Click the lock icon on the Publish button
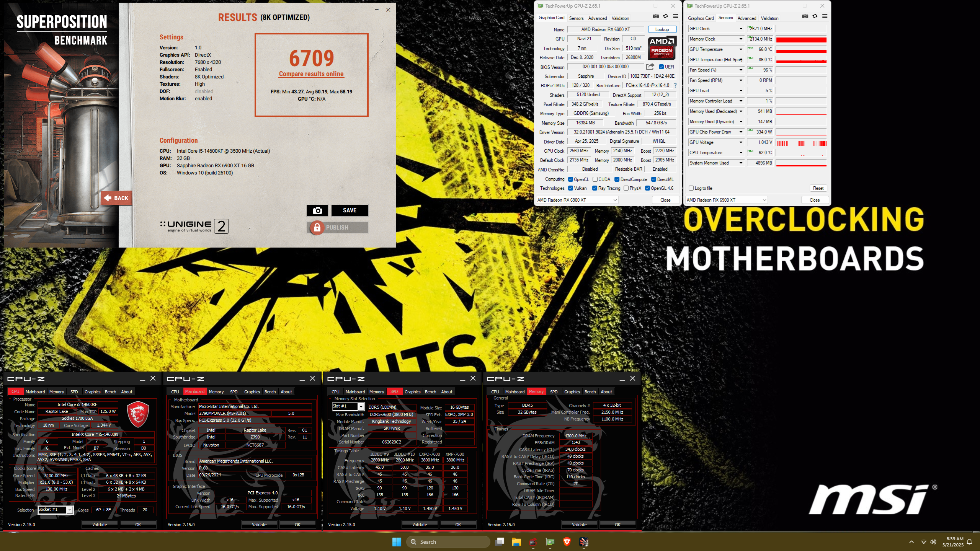Viewport: 980px width, 551px height. pyautogui.click(x=317, y=228)
